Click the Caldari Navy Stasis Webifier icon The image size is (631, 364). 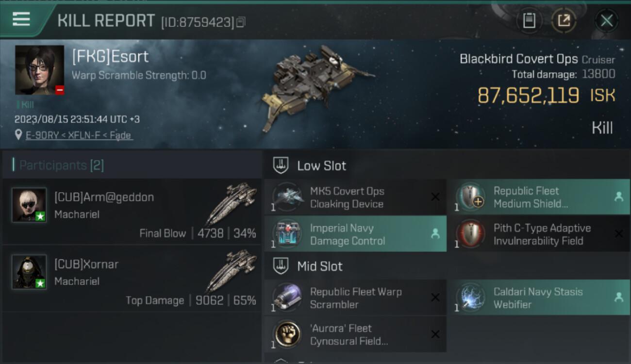[x=471, y=298]
